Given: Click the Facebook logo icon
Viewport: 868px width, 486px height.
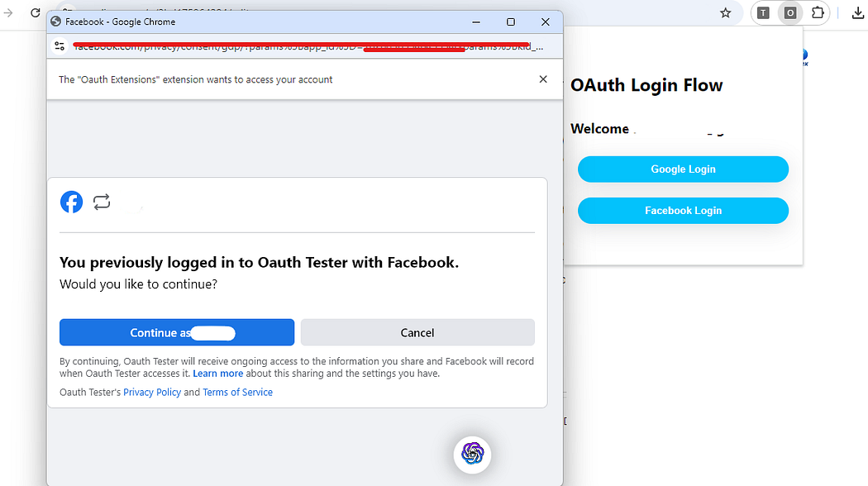Looking at the screenshot, I should 71,202.
